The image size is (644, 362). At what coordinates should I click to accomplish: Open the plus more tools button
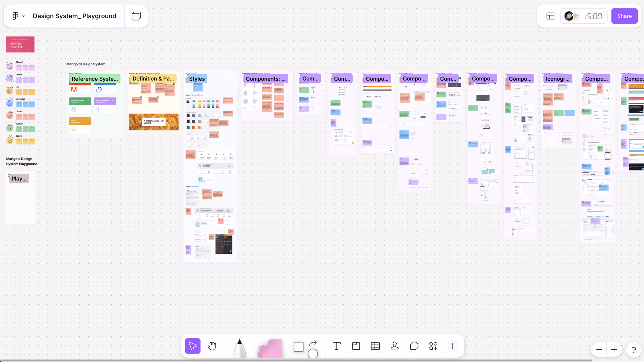click(x=452, y=346)
